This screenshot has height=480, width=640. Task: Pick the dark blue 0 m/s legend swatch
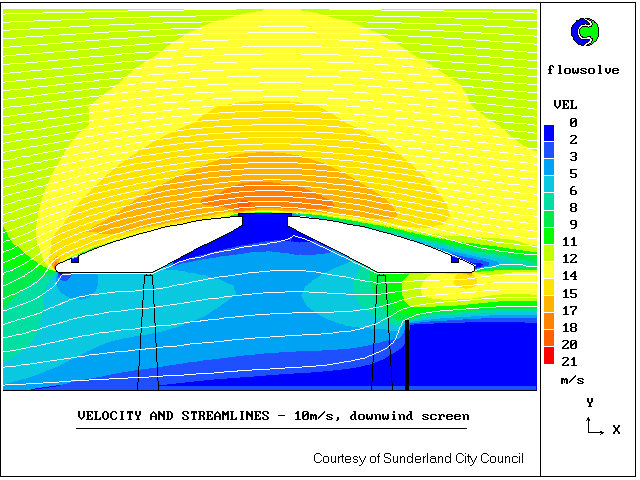tap(549, 131)
